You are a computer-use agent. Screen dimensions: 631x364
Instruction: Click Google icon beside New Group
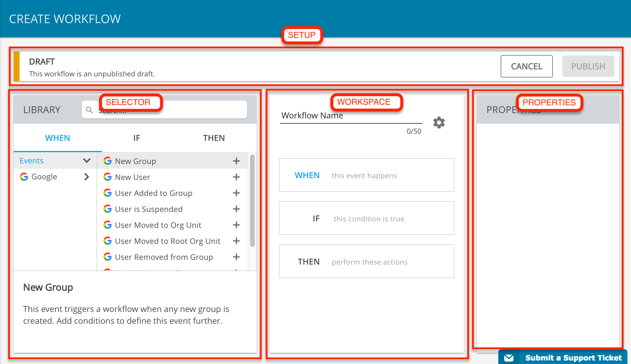(x=108, y=161)
